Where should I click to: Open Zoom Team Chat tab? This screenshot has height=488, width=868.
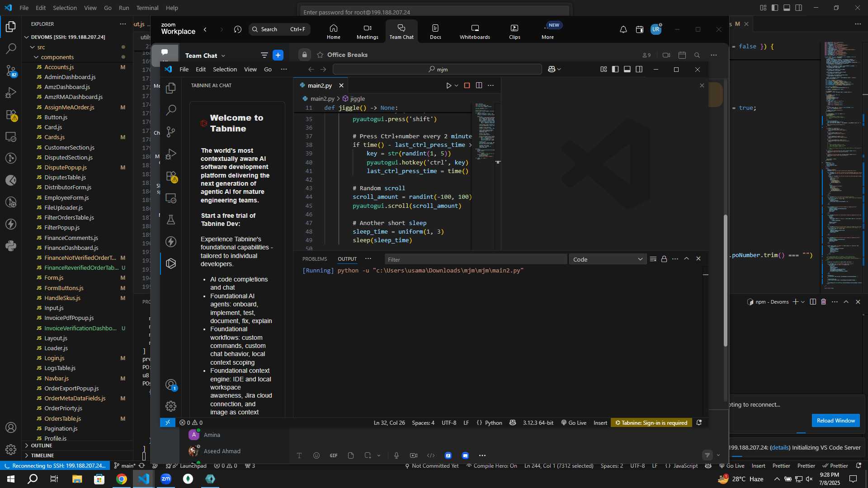401,32
